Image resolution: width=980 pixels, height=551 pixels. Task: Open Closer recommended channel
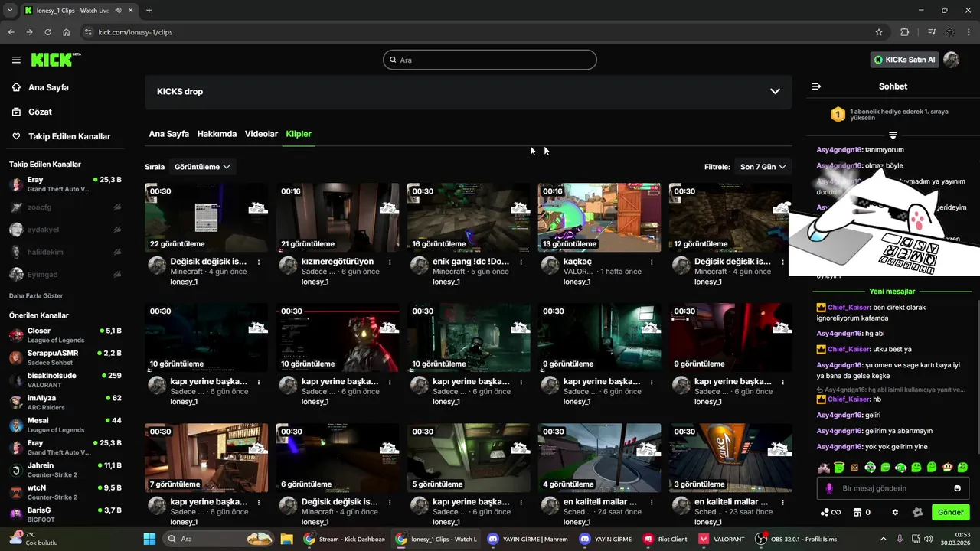(x=65, y=335)
